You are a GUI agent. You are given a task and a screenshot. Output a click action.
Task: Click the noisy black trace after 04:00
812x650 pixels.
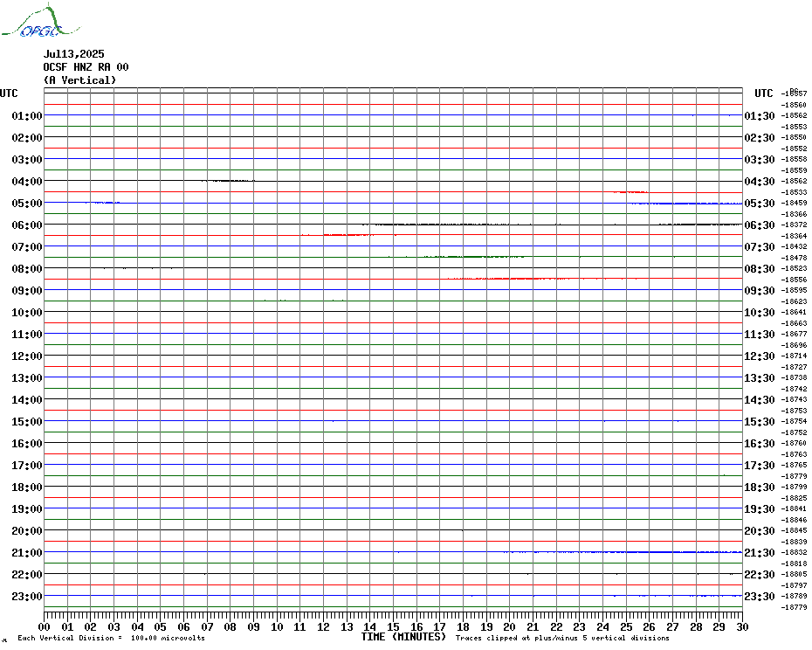click(228, 181)
